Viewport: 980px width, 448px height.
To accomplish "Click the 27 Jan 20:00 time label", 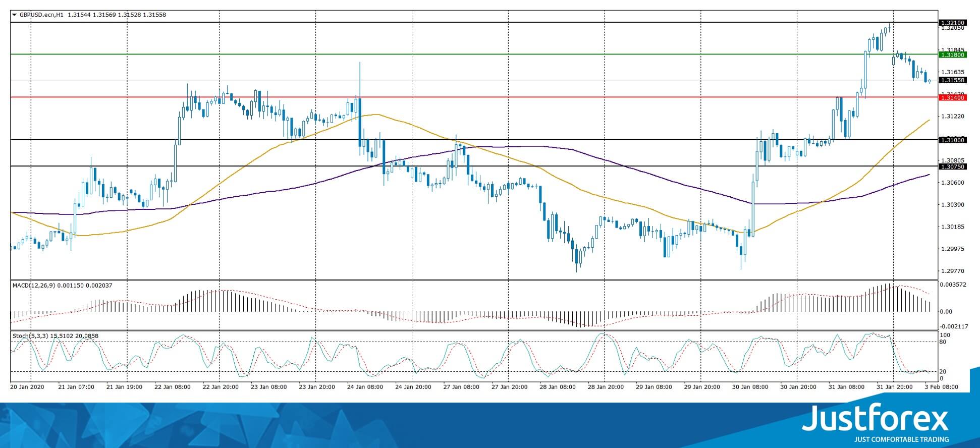I will pyautogui.click(x=510, y=387).
